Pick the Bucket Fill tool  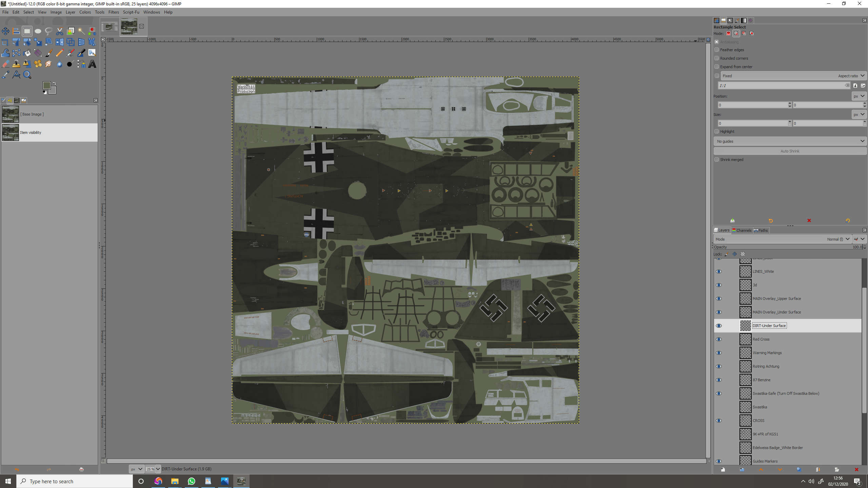click(27, 53)
